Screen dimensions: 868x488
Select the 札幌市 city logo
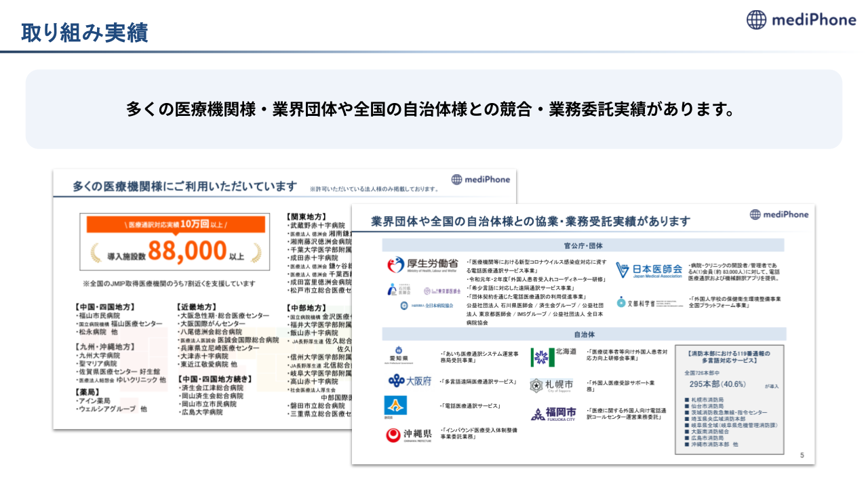pyautogui.click(x=551, y=385)
